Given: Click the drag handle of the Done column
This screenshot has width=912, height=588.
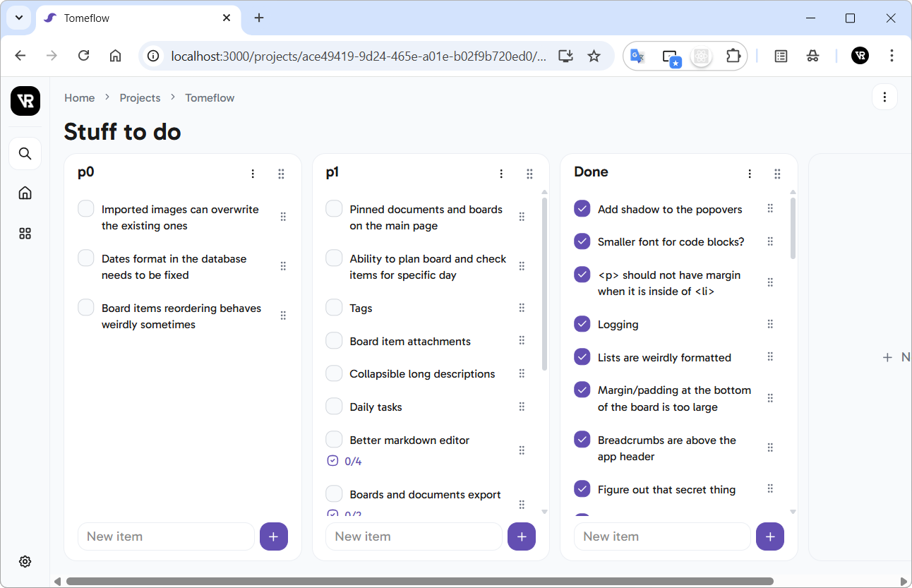Looking at the screenshot, I should coord(777,174).
